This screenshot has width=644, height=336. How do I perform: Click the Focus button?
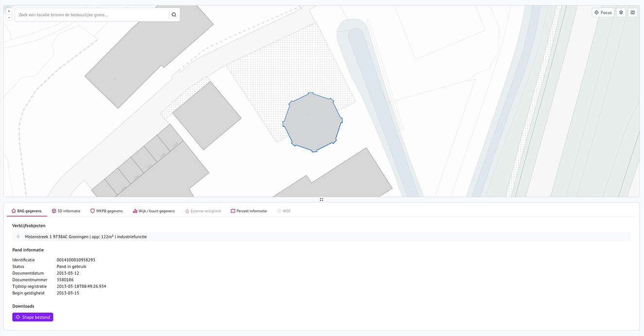[x=603, y=12]
